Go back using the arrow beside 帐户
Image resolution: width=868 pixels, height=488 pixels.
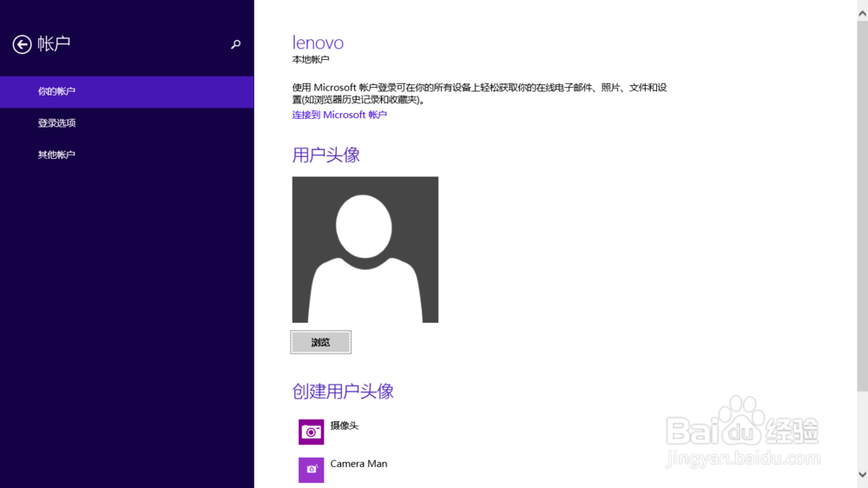click(x=23, y=44)
